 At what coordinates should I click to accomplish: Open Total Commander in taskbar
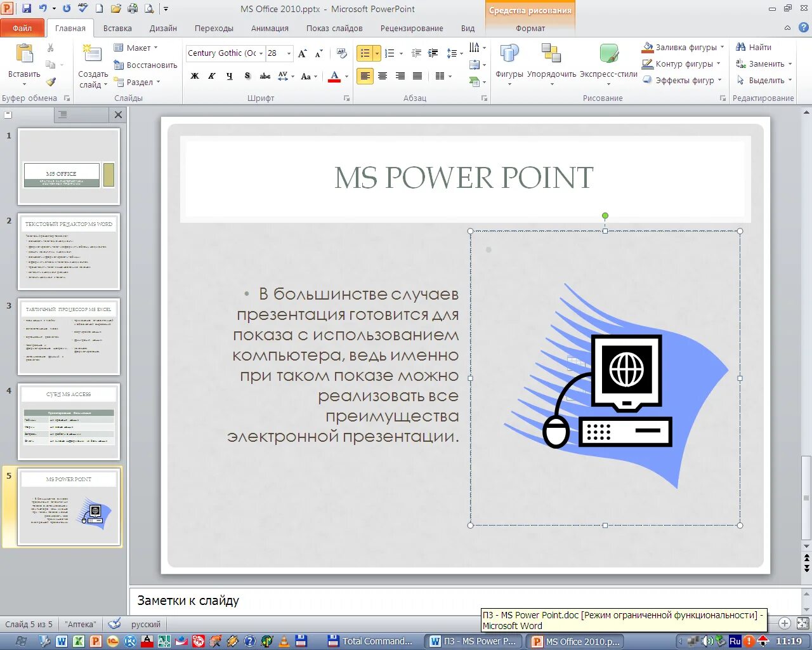(371, 641)
